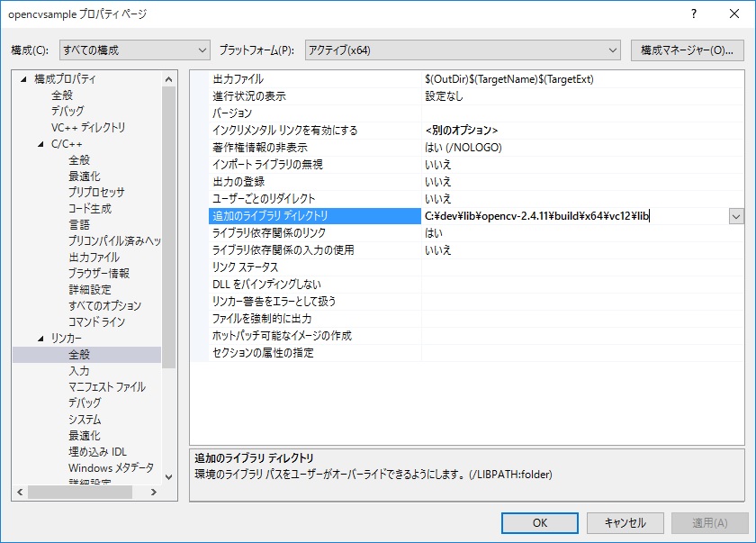Image resolution: width=756 pixels, height=543 pixels.
Task: Open dropdown arrow for 追加のライブラリ ディレクトリ
Action: (x=736, y=216)
